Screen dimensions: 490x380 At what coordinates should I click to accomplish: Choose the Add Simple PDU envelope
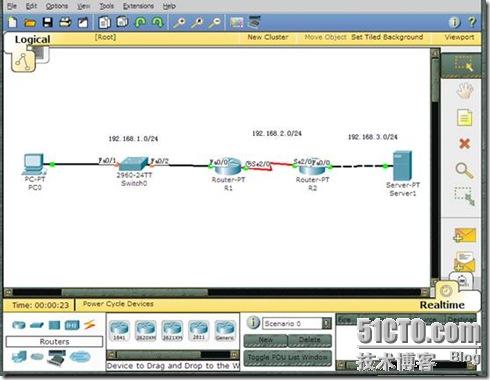click(464, 235)
